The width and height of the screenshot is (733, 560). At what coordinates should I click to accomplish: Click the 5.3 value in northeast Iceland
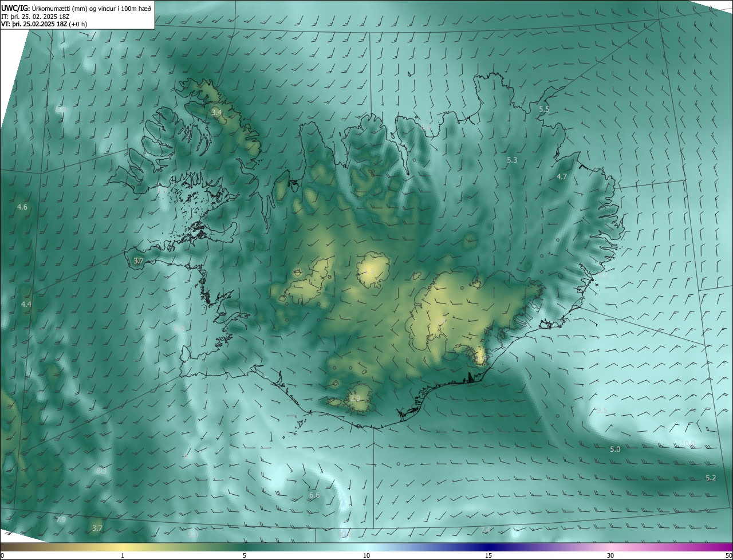point(512,160)
